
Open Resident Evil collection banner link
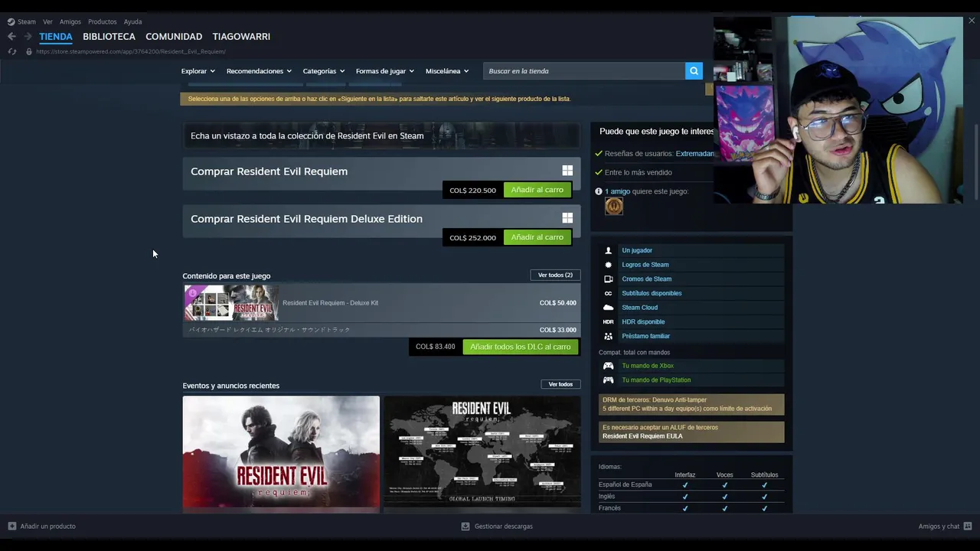381,135
